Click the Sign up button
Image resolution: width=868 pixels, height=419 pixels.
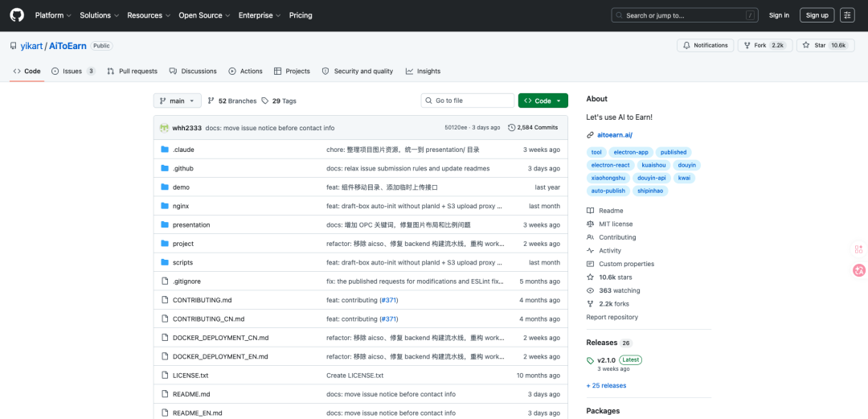[817, 15]
